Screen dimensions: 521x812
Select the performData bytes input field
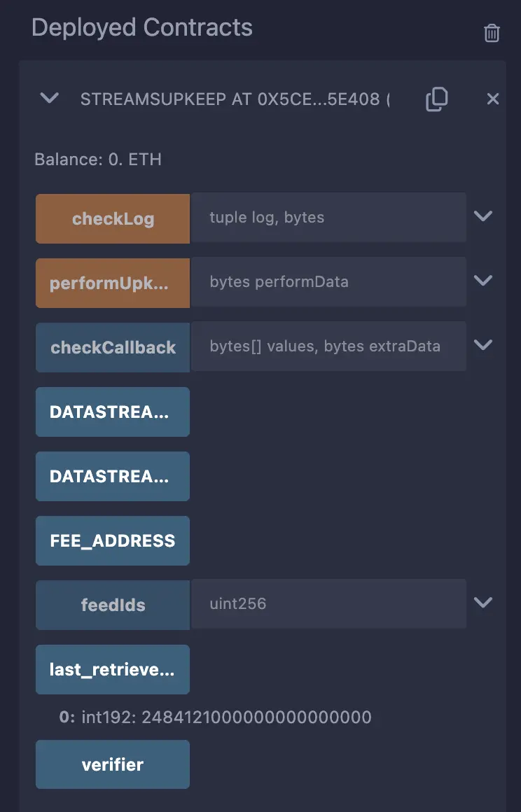(329, 281)
